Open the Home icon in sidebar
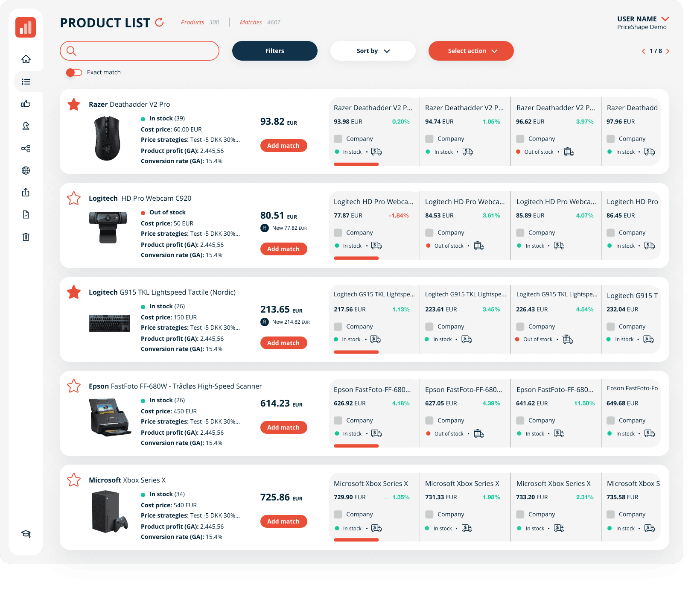Viewport: 700px width, 591px height. point(26,59)
